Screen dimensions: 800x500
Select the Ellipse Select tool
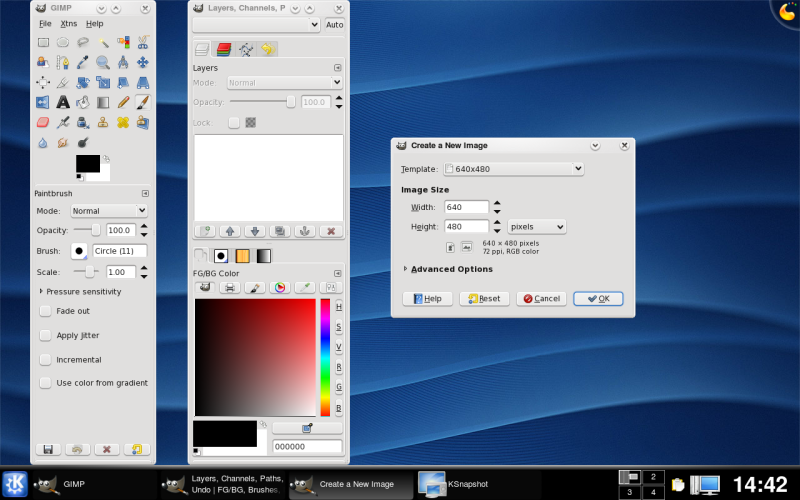click(x=63, y=42)
